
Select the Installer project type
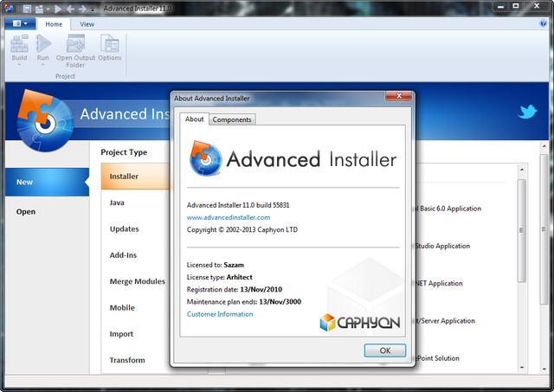click(x=136, y=177)
